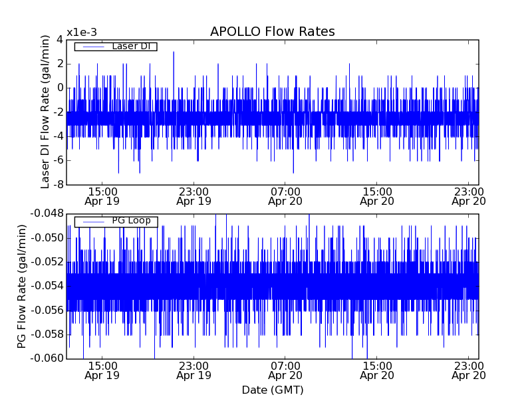532x399 pixels.
Task: Click the '-8' tick on Laser DI axis
Action: (x=58, y=185)
